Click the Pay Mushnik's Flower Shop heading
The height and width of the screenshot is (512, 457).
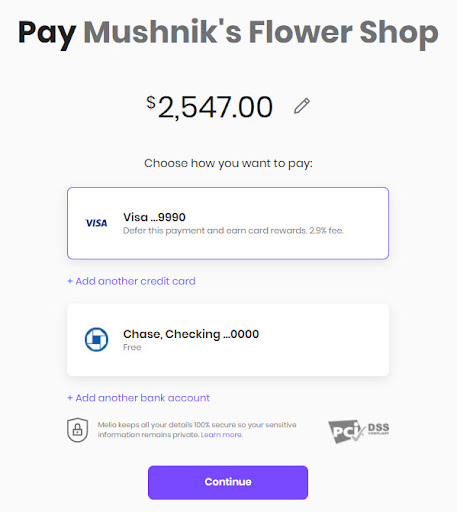tap(228, 33)
